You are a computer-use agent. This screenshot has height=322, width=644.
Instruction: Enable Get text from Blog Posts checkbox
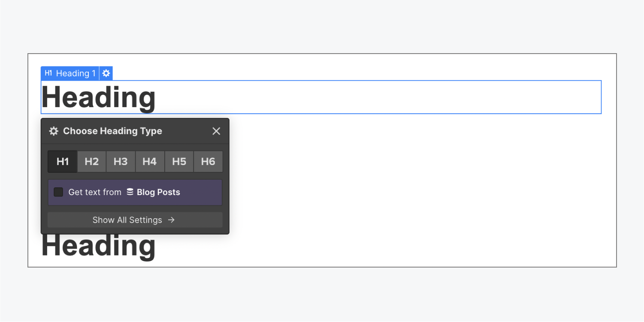click(58, 192)
